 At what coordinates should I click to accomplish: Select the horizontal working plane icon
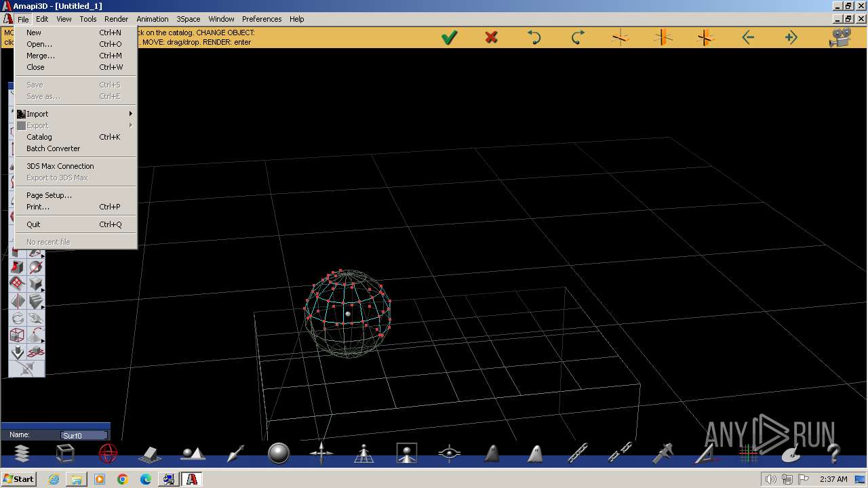tap(620, 37)
